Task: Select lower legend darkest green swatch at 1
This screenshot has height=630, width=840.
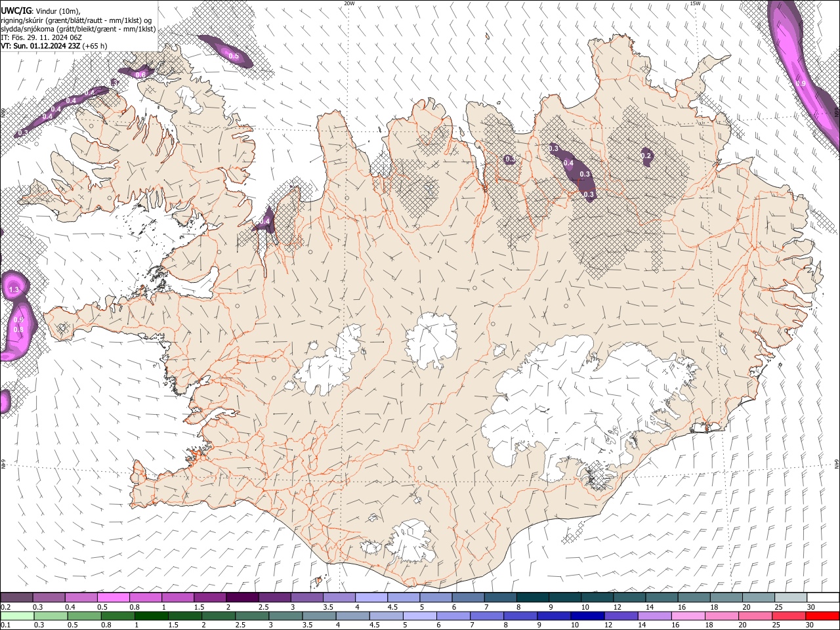Action: [x=152, y=616]
